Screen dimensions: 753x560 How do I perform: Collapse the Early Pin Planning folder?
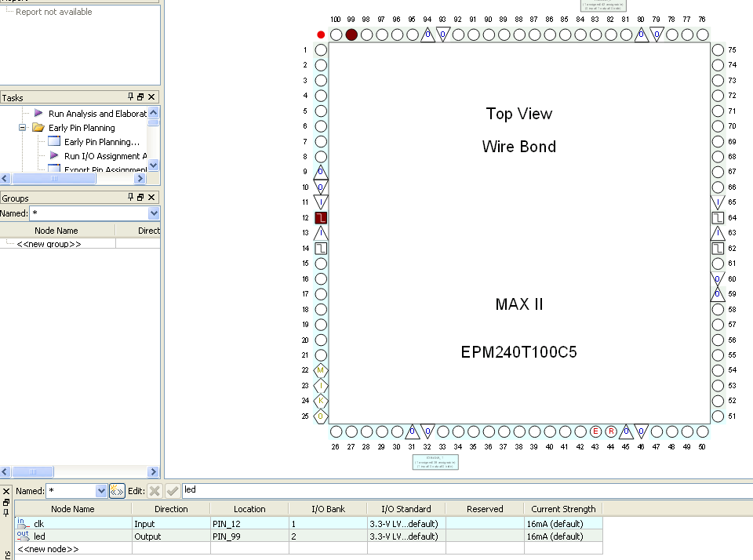click(22, 128)
